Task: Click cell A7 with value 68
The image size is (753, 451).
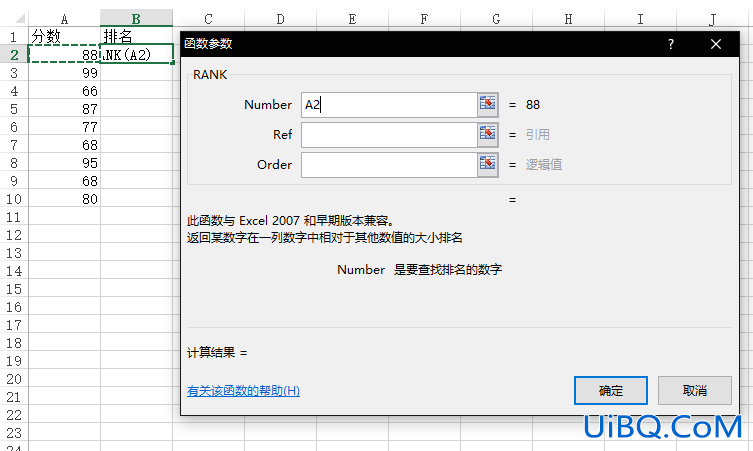Action: point(64,145)
